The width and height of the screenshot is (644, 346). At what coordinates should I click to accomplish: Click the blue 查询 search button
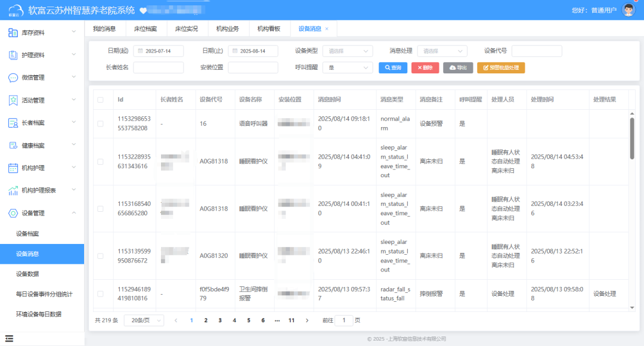click(392, 68)
